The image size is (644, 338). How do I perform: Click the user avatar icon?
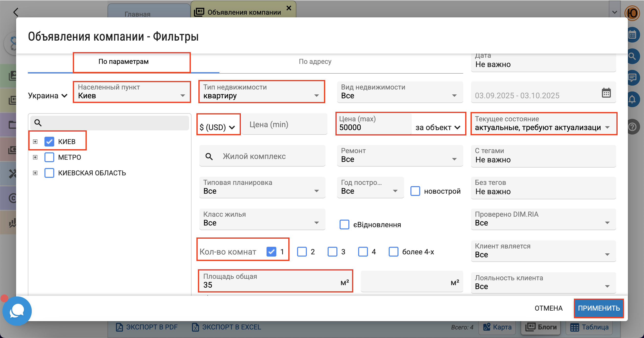tap(632, 13)
